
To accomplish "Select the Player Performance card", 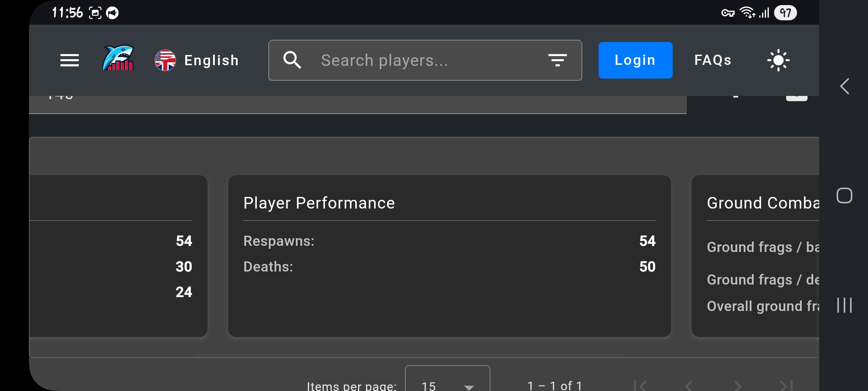I will [450, 256].
